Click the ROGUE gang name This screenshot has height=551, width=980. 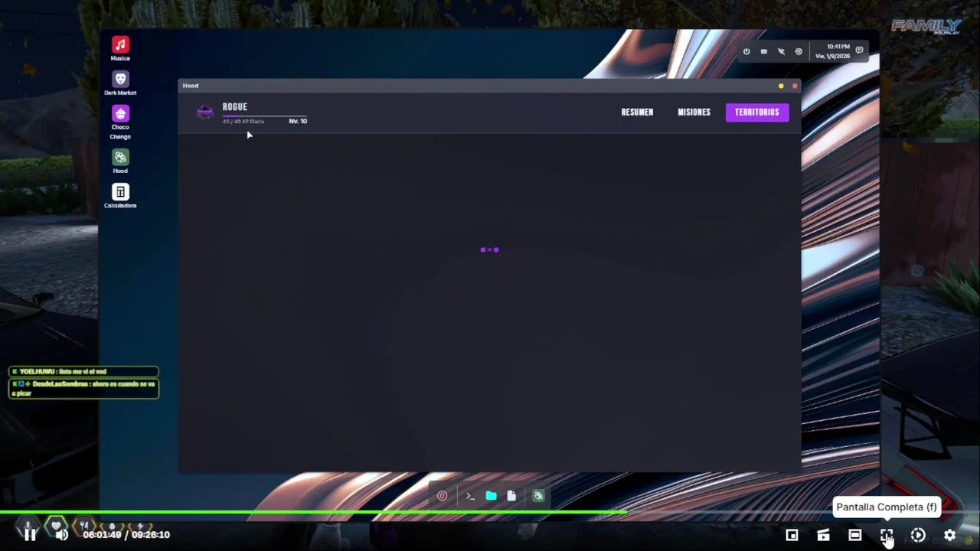(235, 107)
